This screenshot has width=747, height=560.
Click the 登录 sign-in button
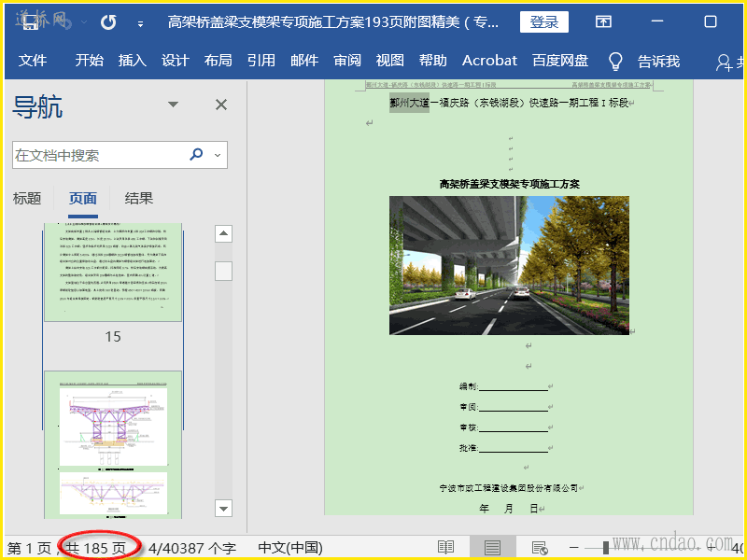tap(544, 21)
